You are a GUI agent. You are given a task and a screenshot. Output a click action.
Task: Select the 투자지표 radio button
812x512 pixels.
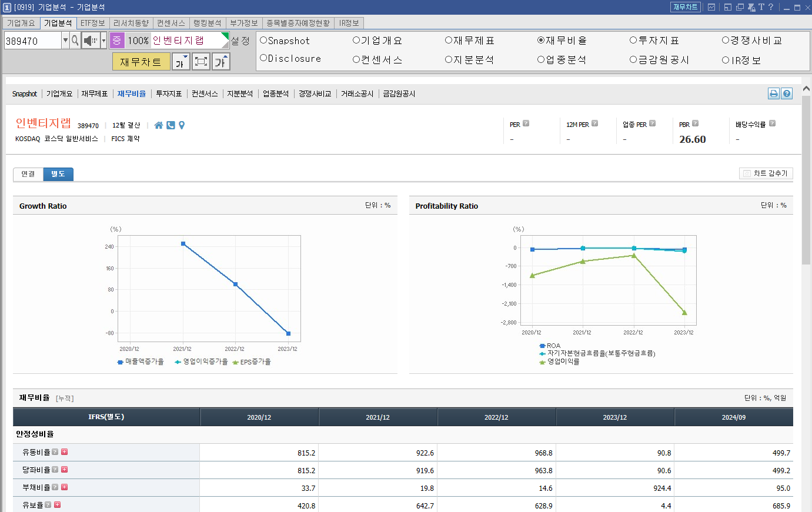[633, 41]
